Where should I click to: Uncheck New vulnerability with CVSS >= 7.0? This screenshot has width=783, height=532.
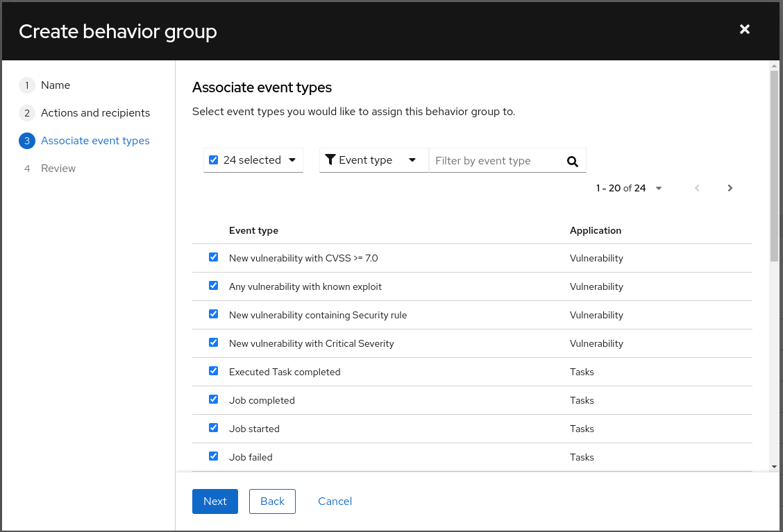[x=214, y=257]
